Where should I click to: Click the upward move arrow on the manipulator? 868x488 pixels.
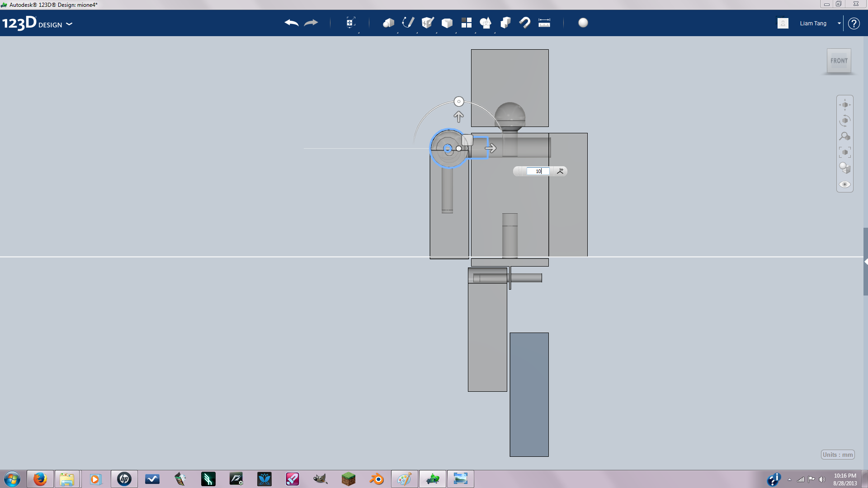pyautogui.click(x=459, y=117)
